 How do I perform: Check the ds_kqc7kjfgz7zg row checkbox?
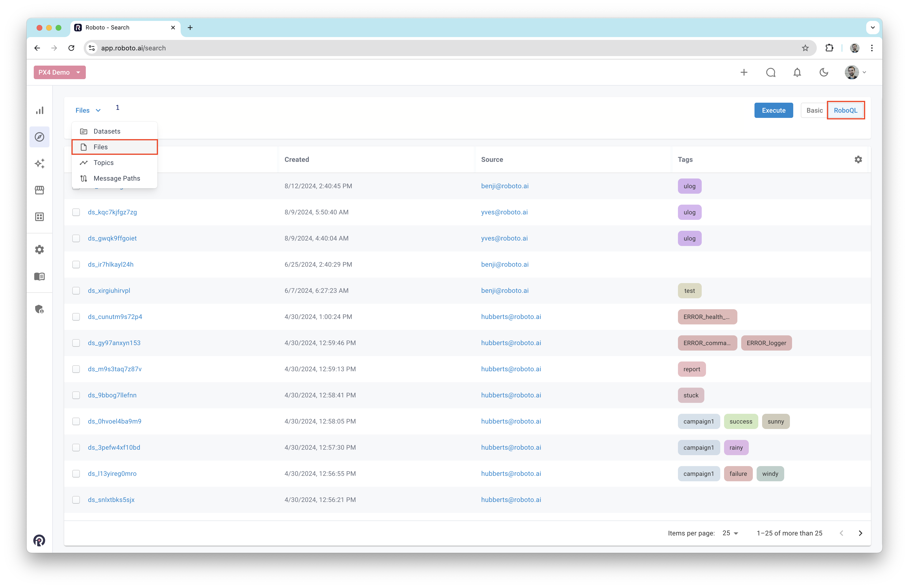coord(76,212)
